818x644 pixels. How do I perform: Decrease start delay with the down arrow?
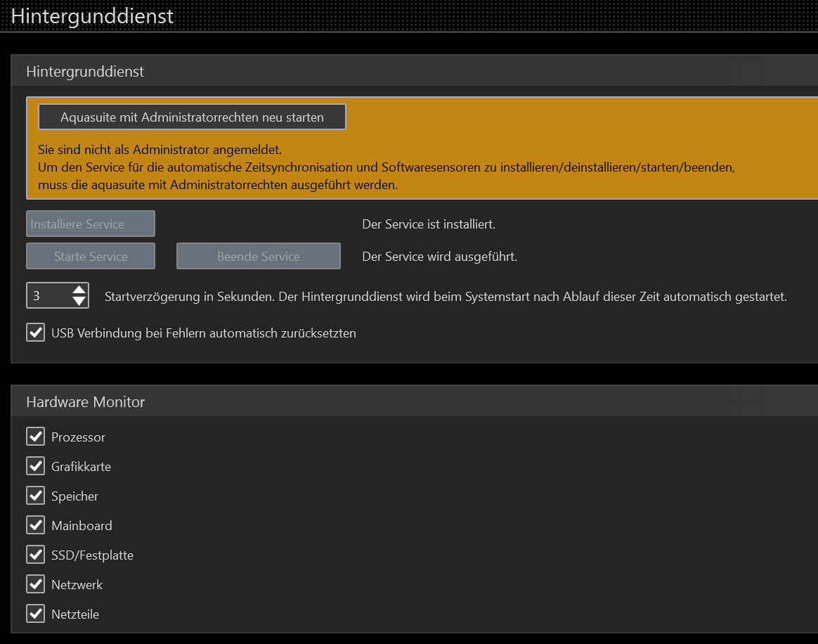click(x=79, y=302)
